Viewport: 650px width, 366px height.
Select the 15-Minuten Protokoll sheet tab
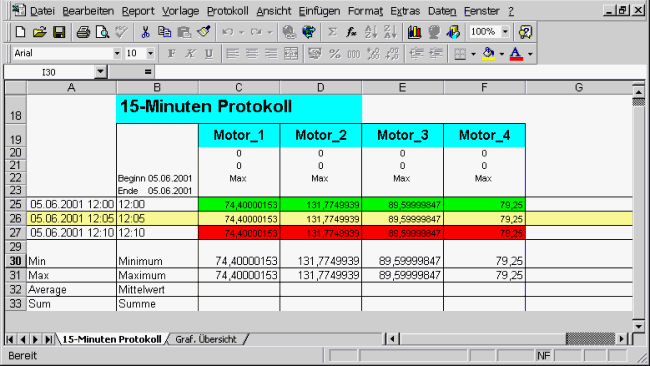112,339
